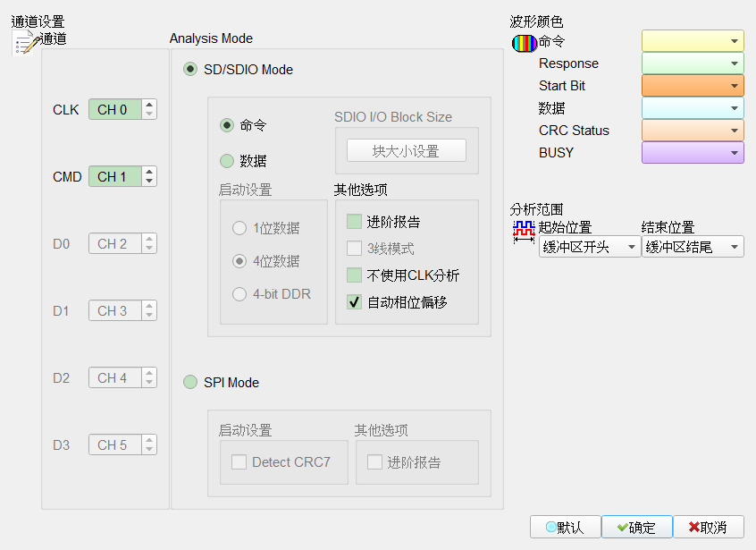Click the Analysis Mode label
Screen dimensions: 756x550
click(211, 38)
